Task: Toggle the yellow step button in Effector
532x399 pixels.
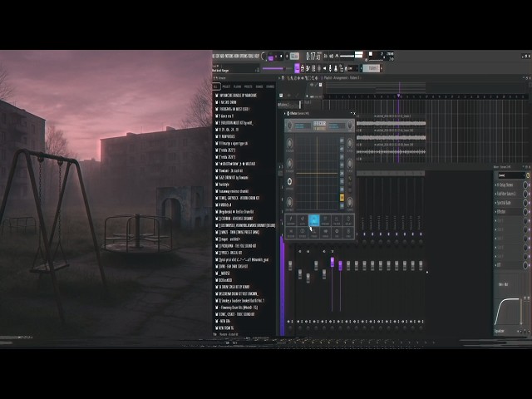Action: pos(342,198)
